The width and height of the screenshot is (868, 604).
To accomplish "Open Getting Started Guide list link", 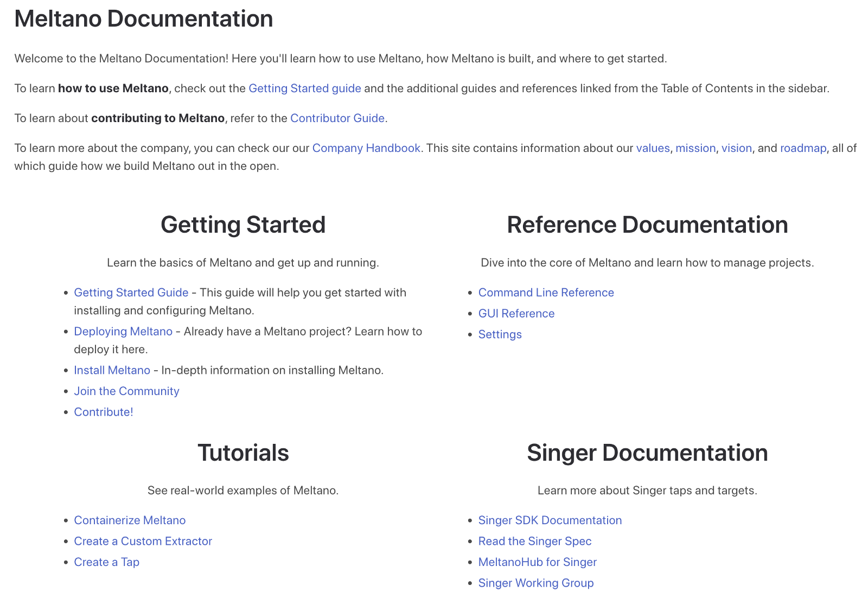I will (x=131, y=293).
